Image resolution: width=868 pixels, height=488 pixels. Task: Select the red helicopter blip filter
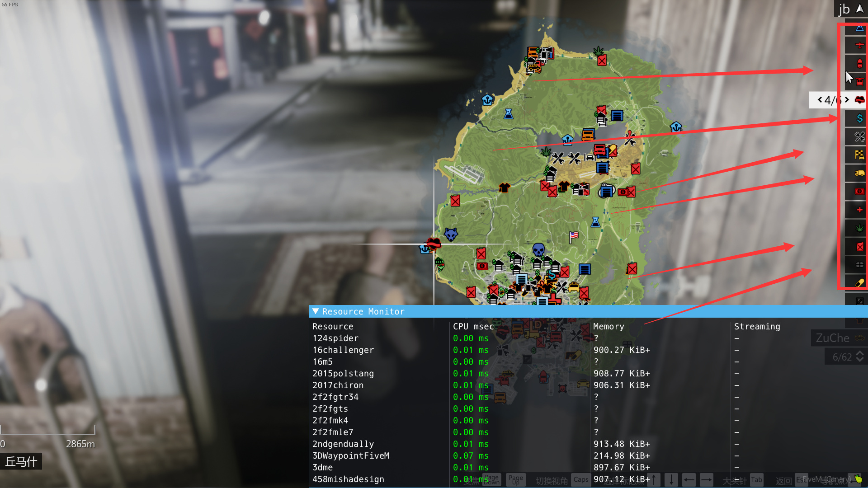859,82
